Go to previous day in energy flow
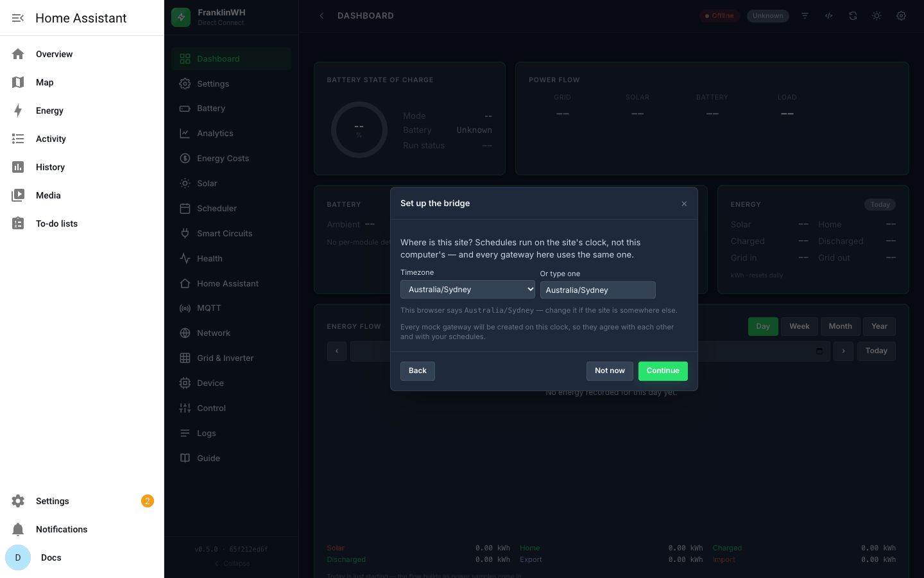 (337, 351)
